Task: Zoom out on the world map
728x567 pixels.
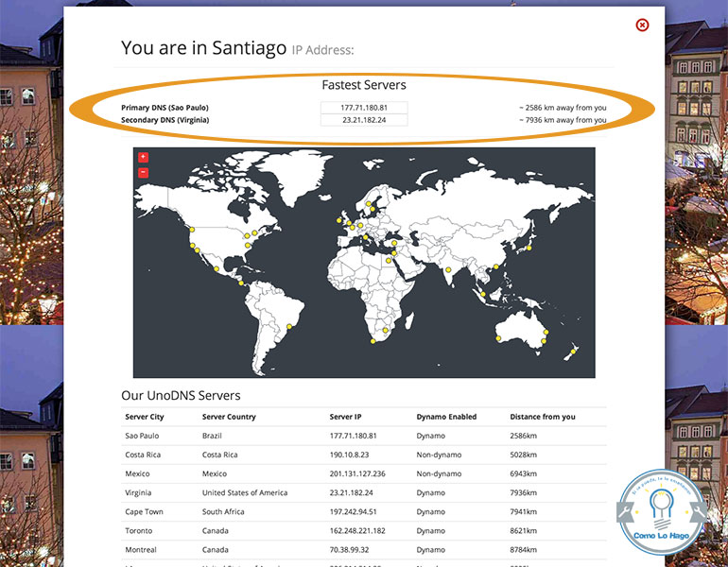Action: [x=143, y=173]
